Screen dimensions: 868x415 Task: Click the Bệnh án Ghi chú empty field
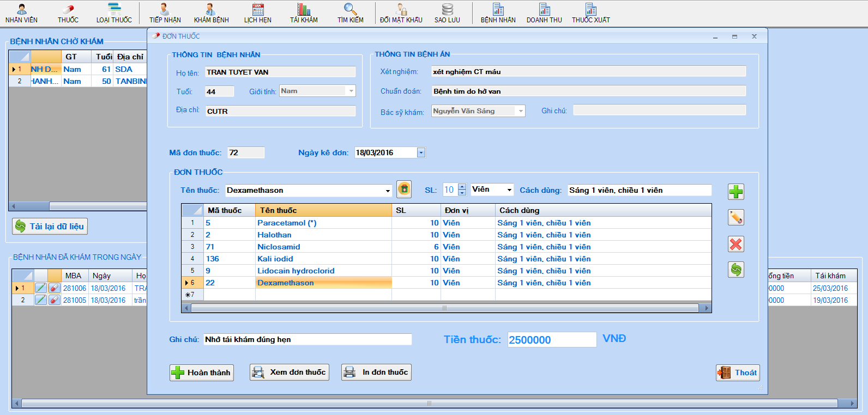[x=659, y=111]
